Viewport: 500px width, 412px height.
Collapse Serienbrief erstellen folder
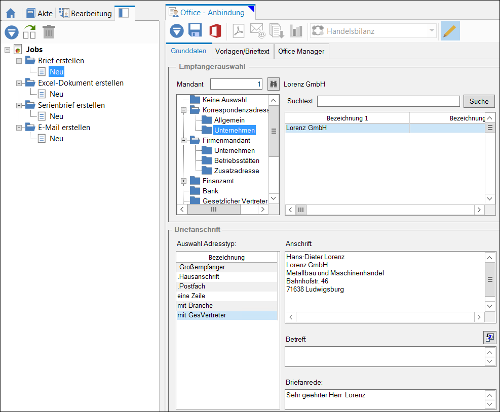(x=19, y=105)
